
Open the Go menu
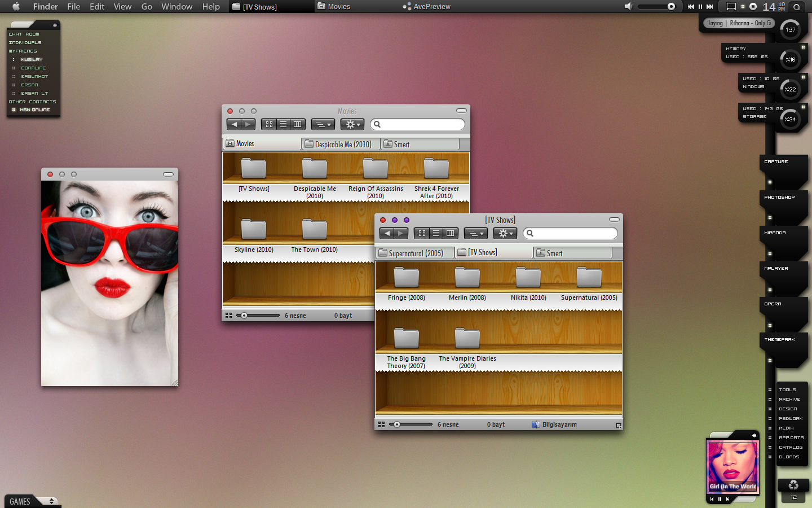(147, 7)
